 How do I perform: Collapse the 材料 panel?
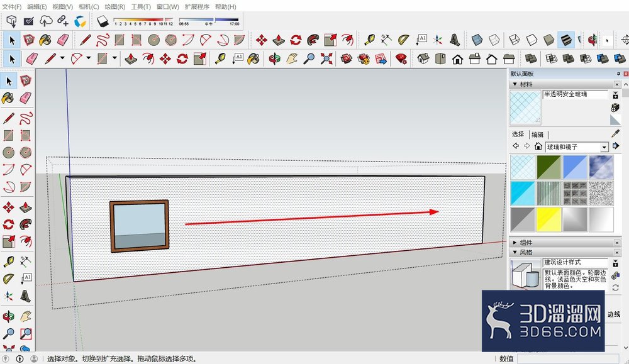(x=515, y=84)
